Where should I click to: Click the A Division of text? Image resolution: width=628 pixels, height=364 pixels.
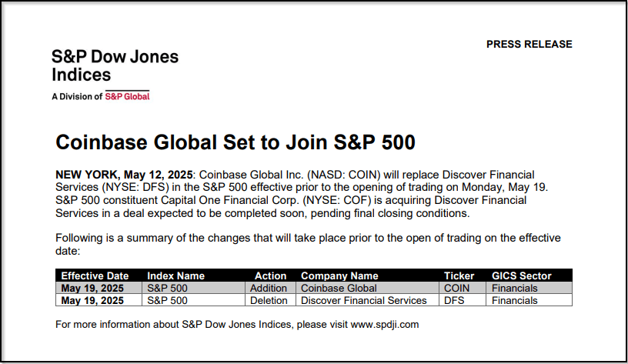(77, 97)
